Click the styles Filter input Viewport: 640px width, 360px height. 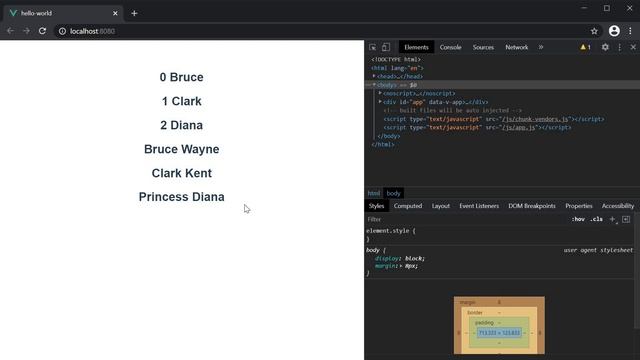465,220
